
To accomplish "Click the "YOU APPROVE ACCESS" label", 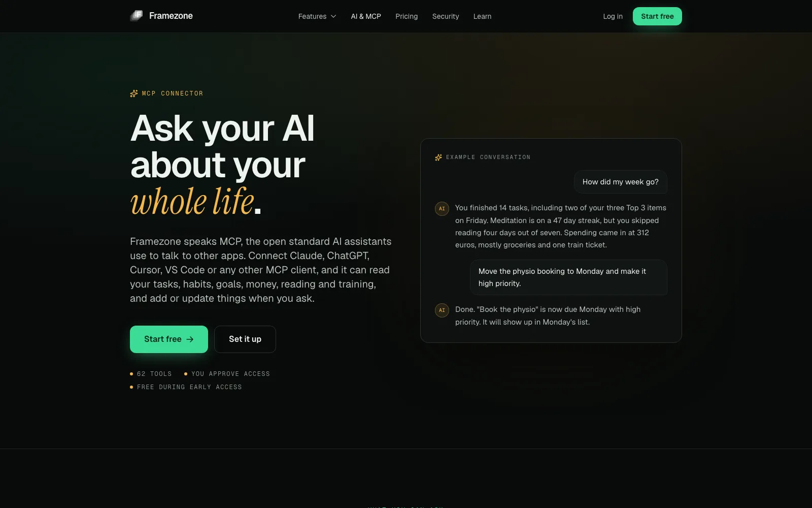I will click(230, 374).
